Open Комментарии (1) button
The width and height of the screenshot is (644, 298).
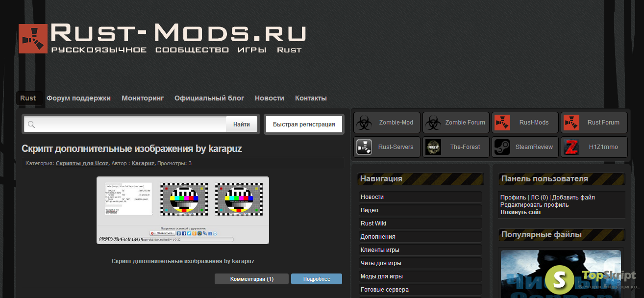point(252,279)
